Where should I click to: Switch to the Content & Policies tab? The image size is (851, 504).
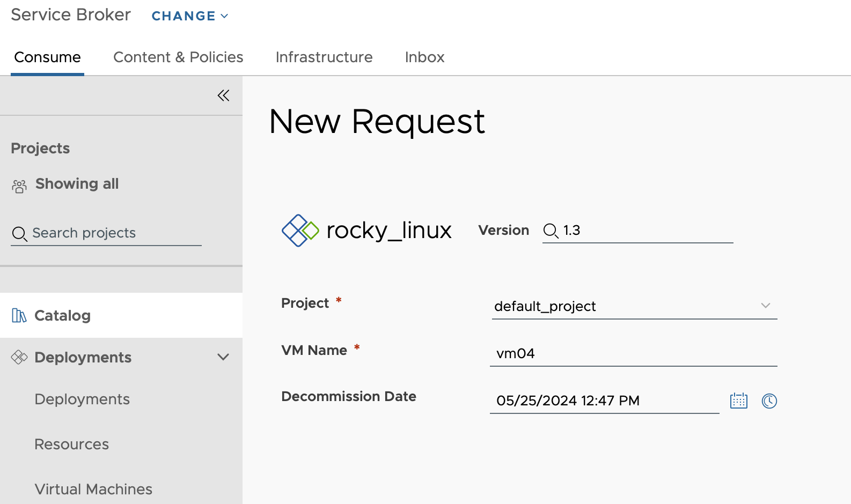pos(178,57)
